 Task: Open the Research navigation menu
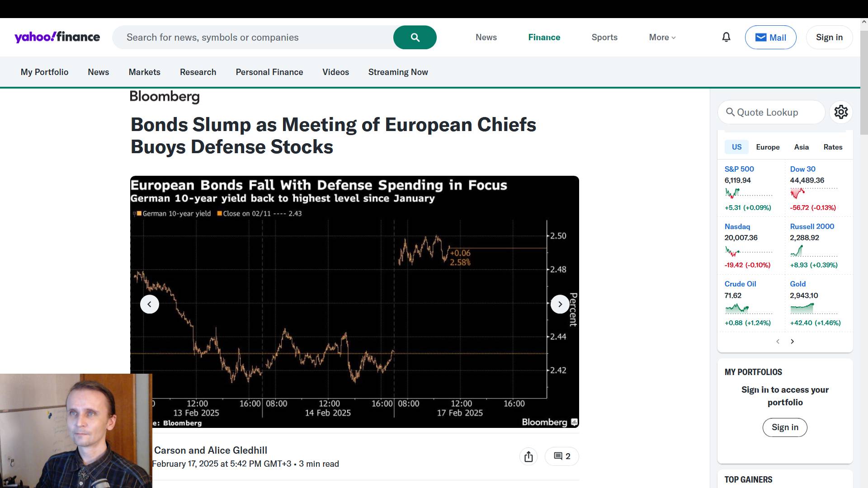tap(198, 72)
